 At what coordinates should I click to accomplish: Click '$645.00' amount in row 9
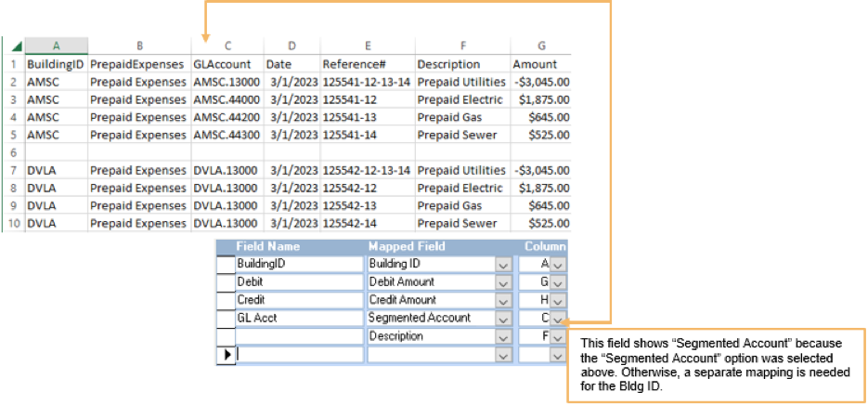click(x=541, y=205)
